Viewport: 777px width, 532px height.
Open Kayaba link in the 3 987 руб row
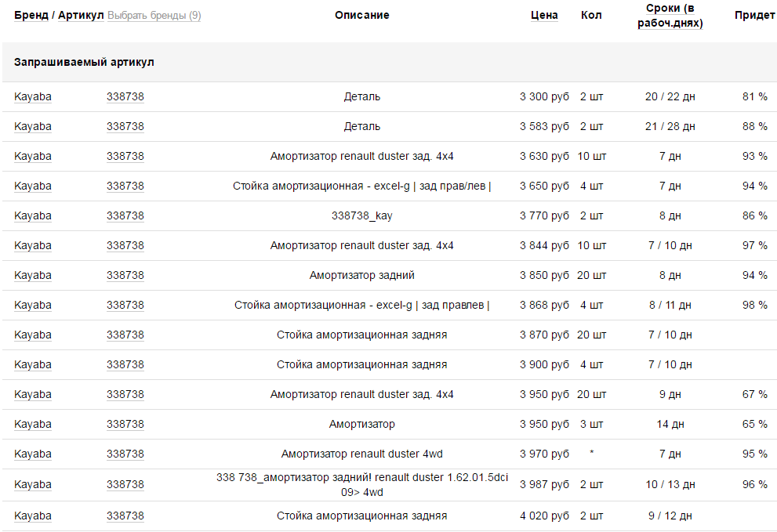(x=33, y=484)
